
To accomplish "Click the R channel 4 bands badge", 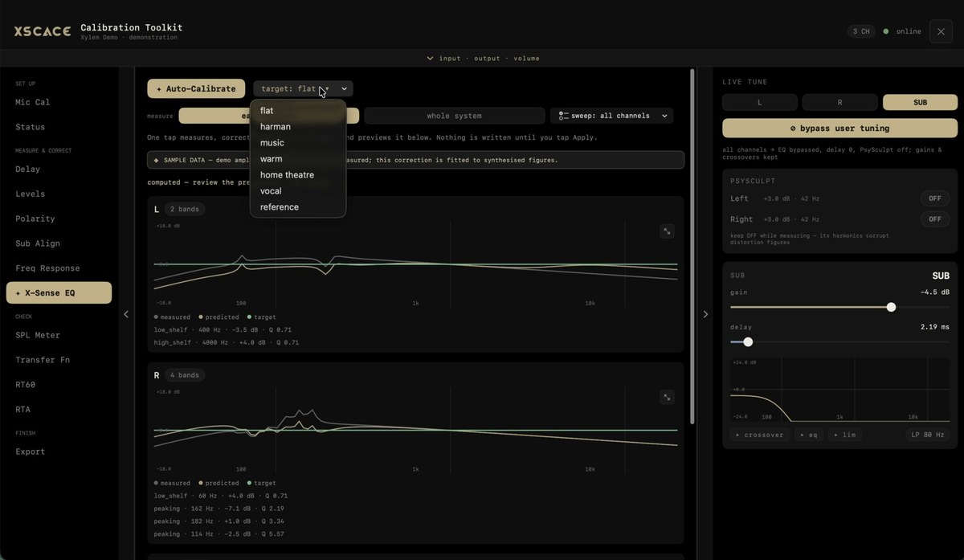I will (185, 375).
